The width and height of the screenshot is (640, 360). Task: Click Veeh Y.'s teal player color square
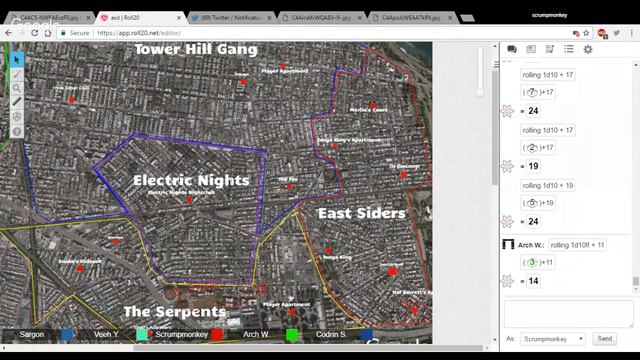(x=142, y=335)
